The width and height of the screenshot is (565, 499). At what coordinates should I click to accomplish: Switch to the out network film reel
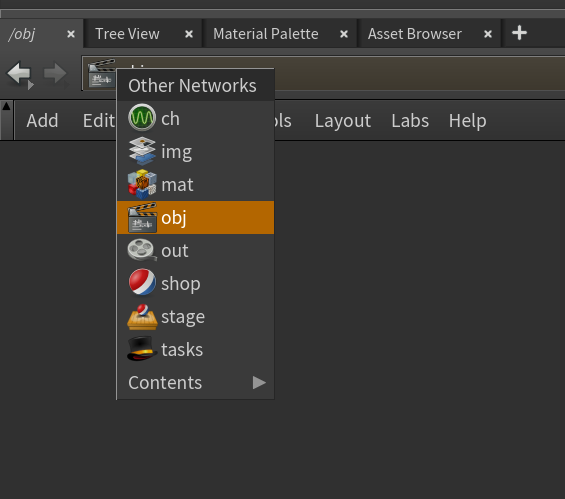142,250
